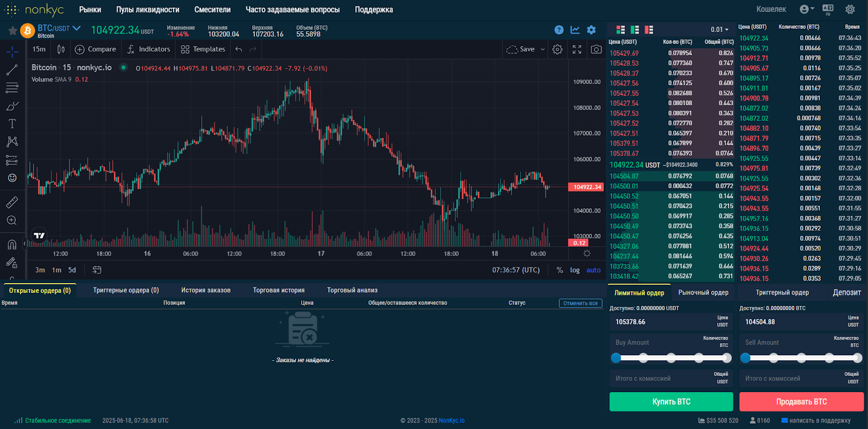This screenshot has height=429, width=868.
Task: Toggle auto price scale
Action: 593,270
